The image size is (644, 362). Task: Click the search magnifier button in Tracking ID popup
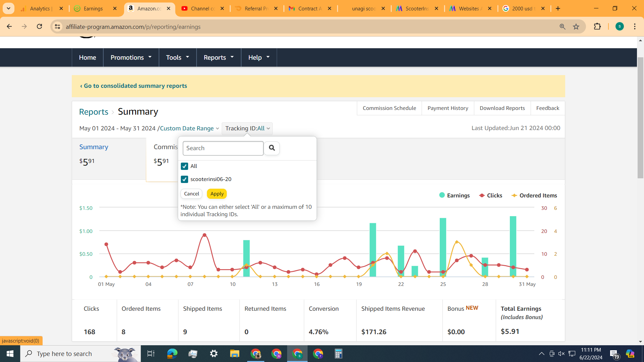pos(272,148)
